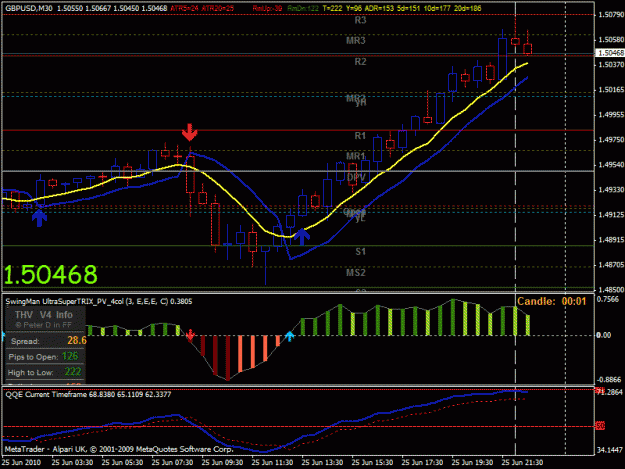Click the MS2 support level label
Viewport: 625px width, 469px height.
356,273
